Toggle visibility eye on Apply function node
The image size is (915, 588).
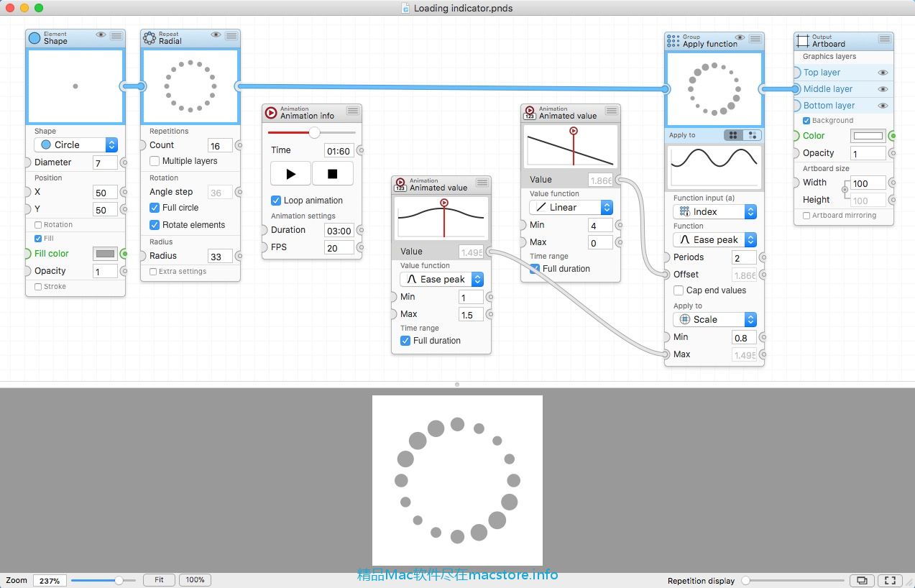coord(740,38)
